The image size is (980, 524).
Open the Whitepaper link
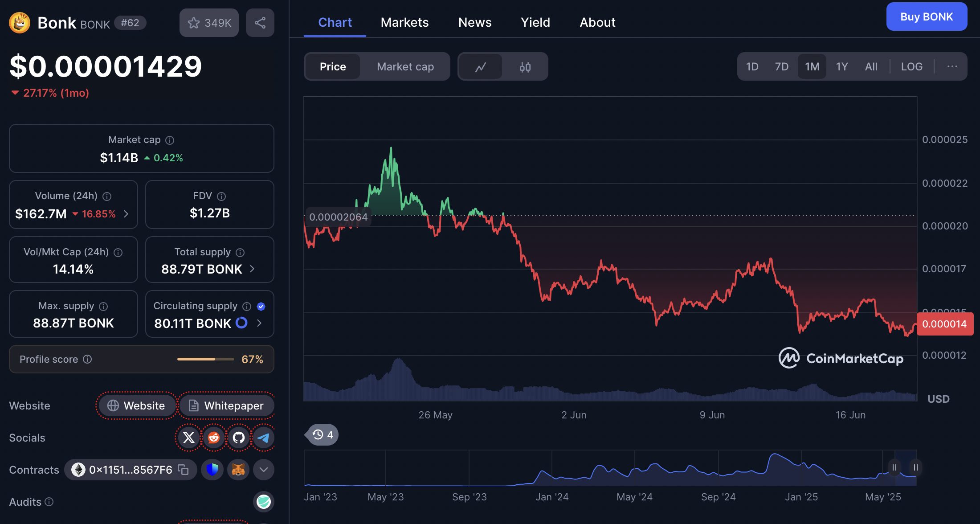coord(226,405)
